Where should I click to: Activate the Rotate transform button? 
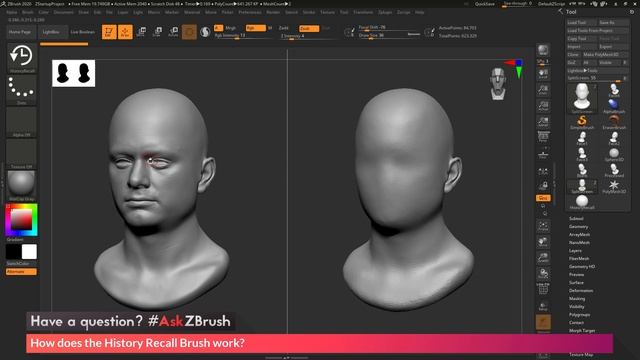tap(173, 32)
